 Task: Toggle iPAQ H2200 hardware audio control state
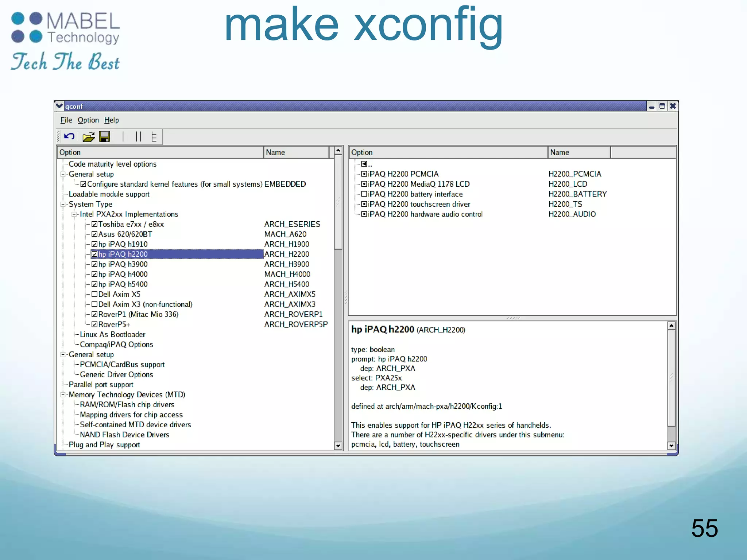[364, 214]
